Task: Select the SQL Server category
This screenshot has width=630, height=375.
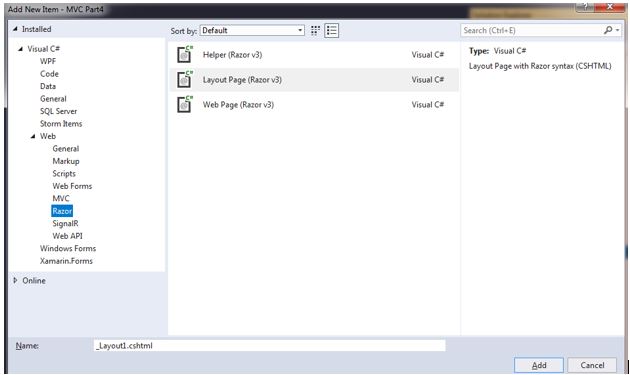Action: point(58,111)
